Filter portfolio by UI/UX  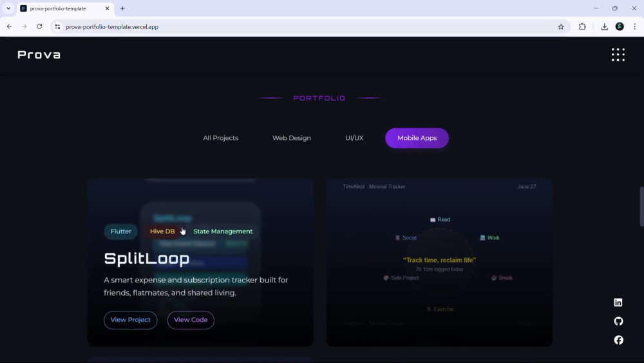pos(354,138)
